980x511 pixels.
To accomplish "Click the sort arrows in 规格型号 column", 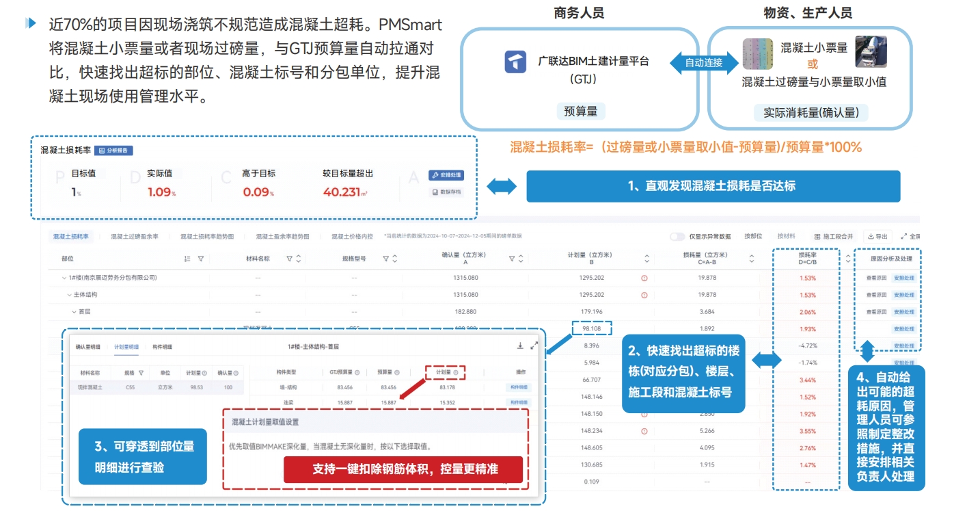I will coord(394,259).
